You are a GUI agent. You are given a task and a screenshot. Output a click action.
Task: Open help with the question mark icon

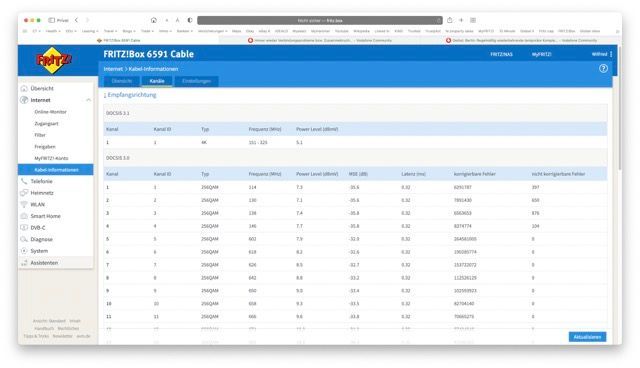pos(603,69)
